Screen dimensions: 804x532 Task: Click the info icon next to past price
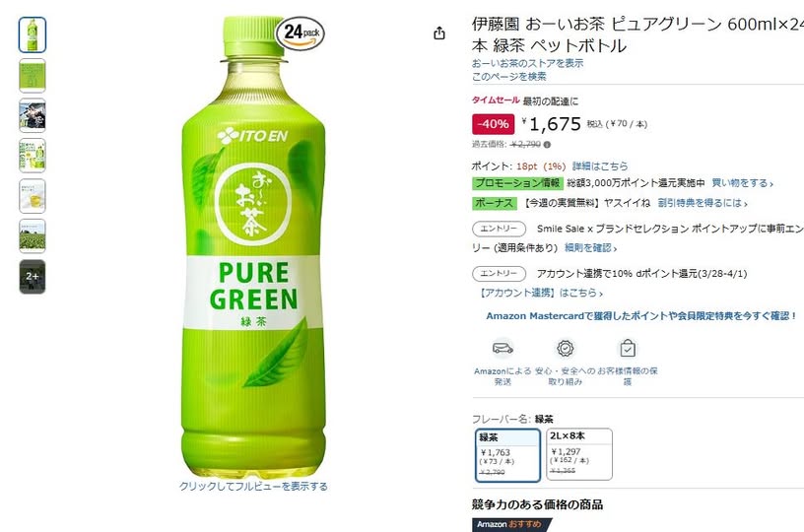pos(547,145)
